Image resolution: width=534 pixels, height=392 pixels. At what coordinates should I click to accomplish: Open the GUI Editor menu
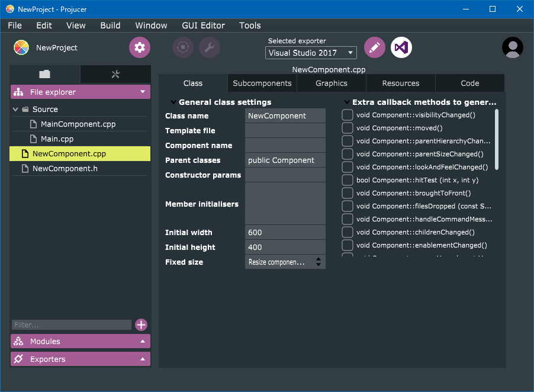[x=203, y=25]
